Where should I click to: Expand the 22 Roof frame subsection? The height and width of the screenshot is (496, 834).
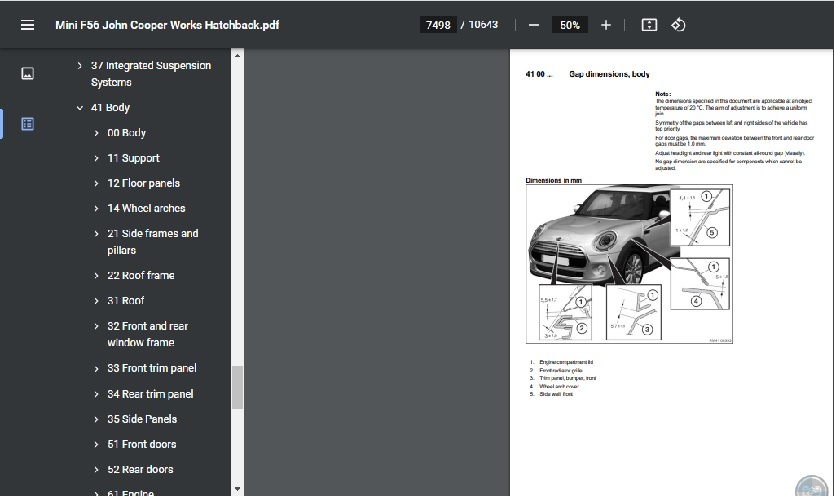(x=96, y=275)
